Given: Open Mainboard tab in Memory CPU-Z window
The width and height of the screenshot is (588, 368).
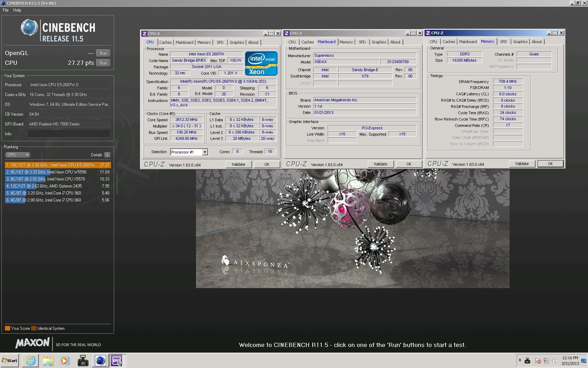Looking at the screenshot, I should pyautogui.click(x=468, y=42).
